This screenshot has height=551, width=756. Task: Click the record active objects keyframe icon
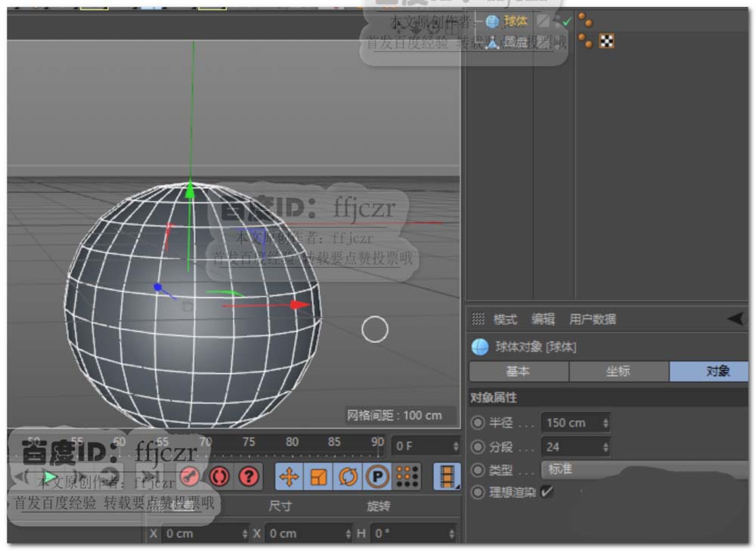191,477
